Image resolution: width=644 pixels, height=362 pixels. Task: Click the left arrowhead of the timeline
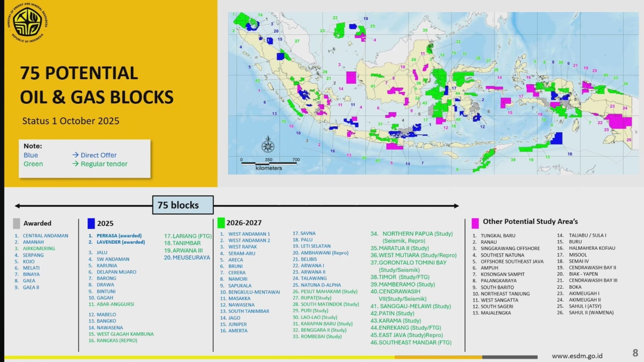tap(17, 206)
